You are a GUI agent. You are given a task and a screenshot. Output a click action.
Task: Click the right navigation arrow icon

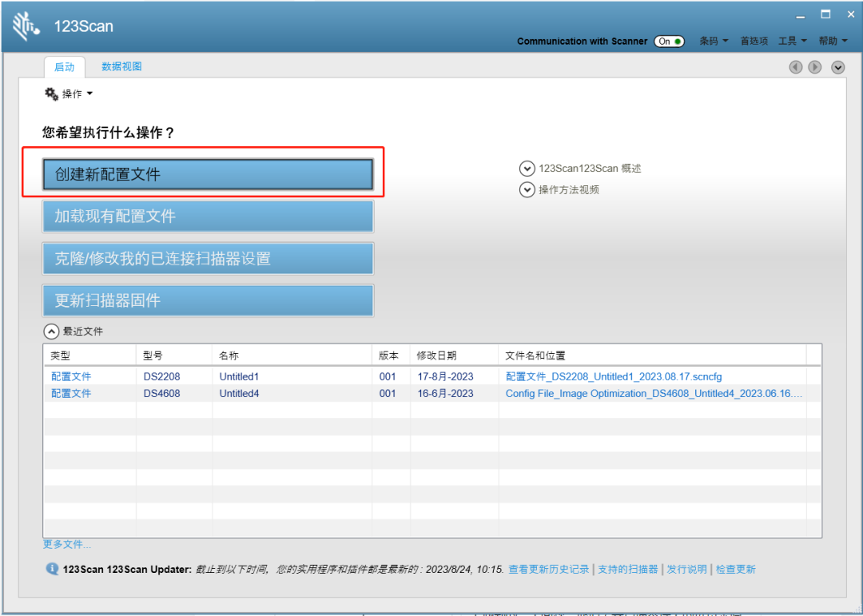[815, 67]
